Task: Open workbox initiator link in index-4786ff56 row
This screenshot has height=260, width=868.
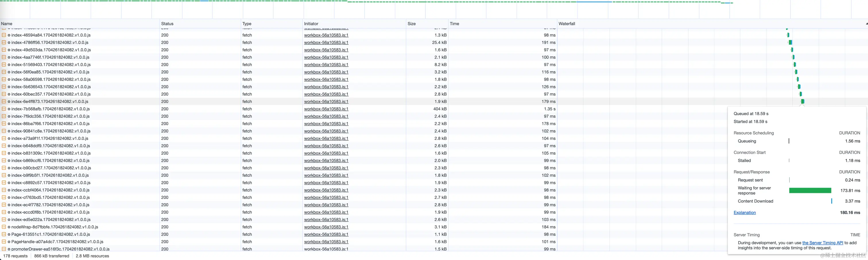Action: point(326,42)
